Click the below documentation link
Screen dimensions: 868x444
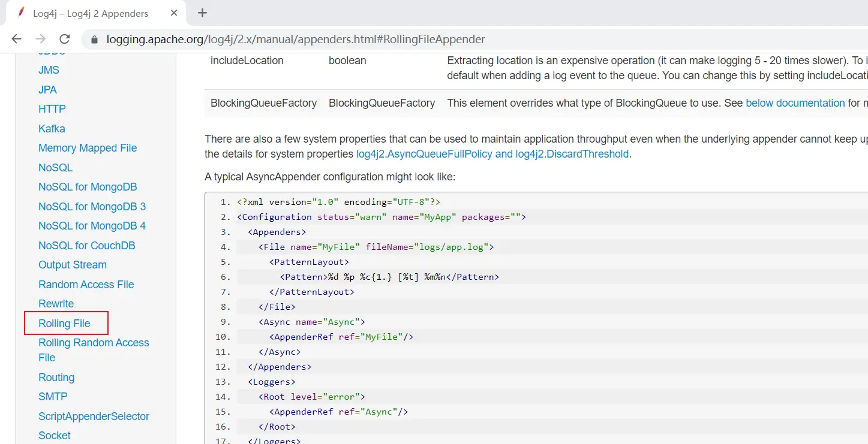[795, 103]
